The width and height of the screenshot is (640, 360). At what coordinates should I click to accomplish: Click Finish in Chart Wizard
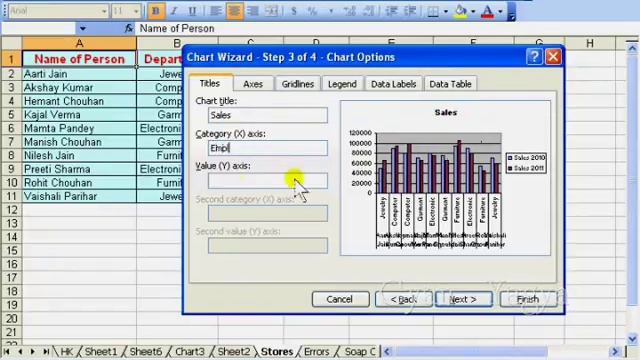click(x=528, y=299)
